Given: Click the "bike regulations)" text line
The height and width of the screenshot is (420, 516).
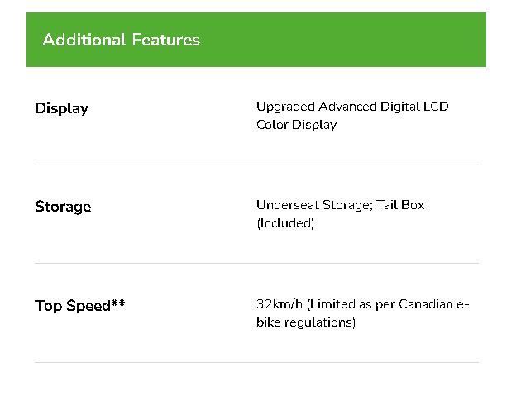Looking at the screenshot, I should tap(306, 322).
